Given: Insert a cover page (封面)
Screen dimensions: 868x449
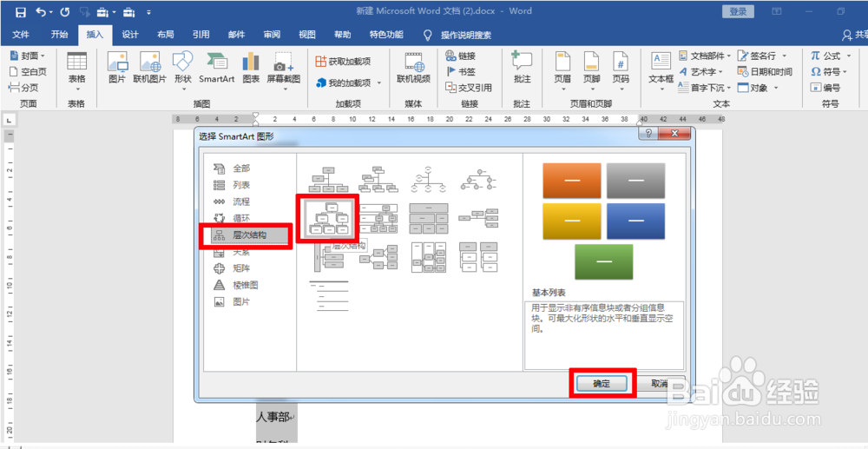Looking at the screenshot, I should 28,56.
